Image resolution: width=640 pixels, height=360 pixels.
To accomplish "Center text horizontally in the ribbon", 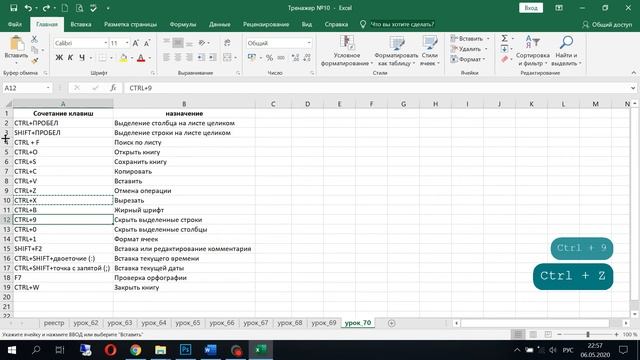I will click(178, 58).
